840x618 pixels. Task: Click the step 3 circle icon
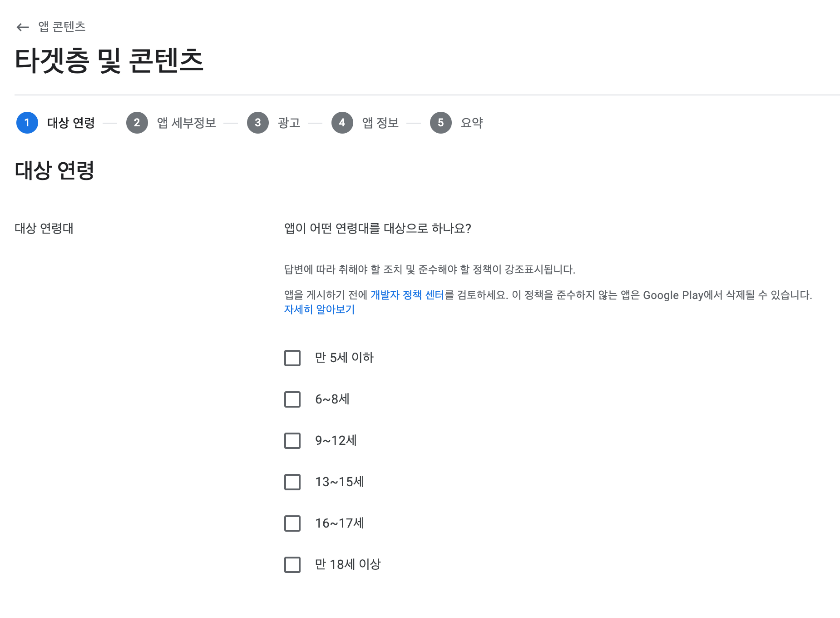(x=258, y=123)
